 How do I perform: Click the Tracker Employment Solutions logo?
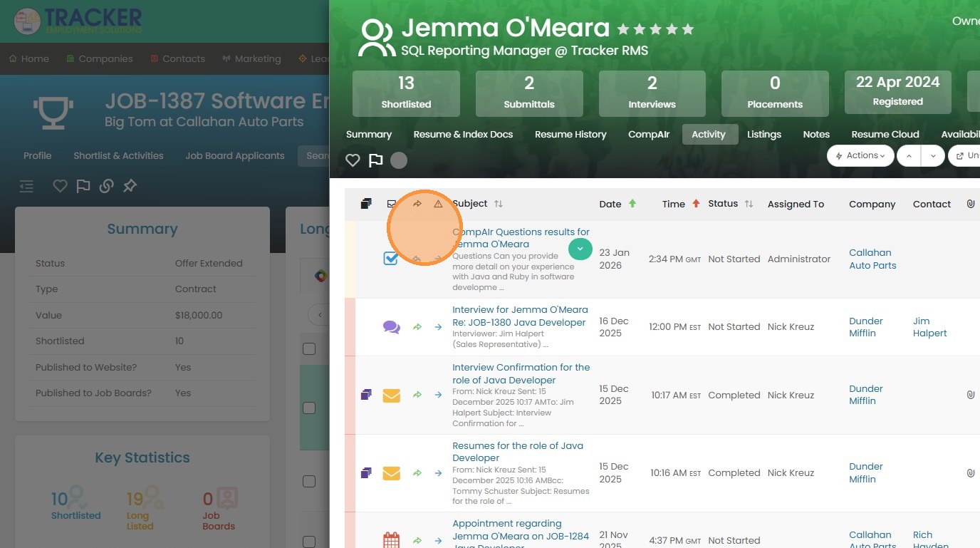[78, 21]
